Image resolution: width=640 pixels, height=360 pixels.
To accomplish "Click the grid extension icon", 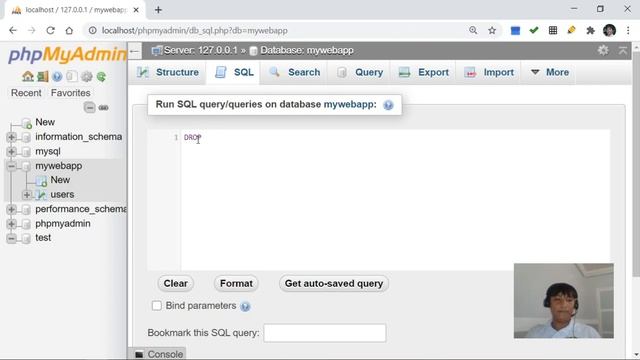I will 553,30.
